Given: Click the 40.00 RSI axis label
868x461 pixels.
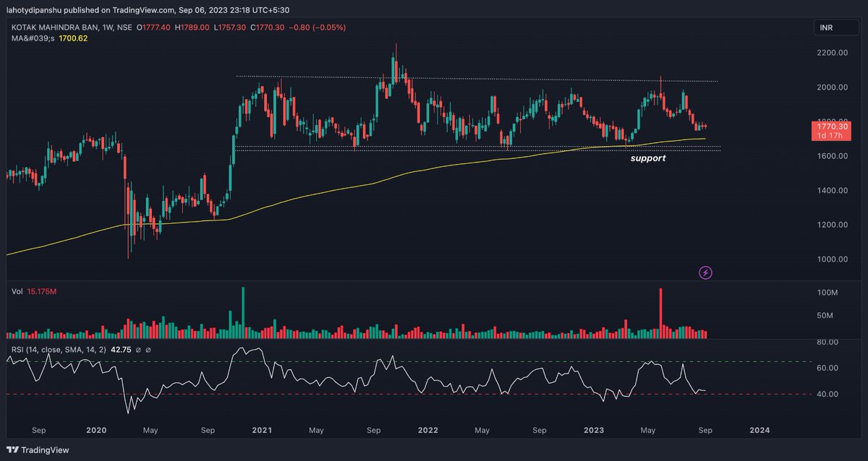Looking at the screenshot, I should [x=827, y=394].
